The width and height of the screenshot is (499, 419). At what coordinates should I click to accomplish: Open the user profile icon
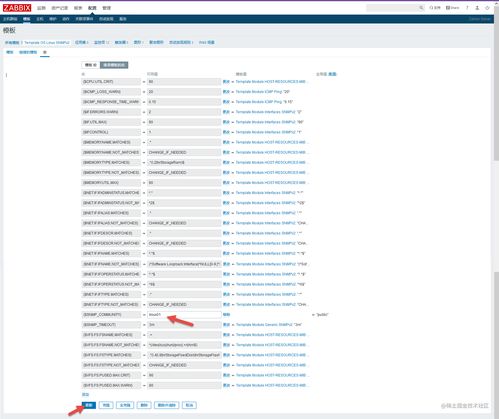(477, 8)
